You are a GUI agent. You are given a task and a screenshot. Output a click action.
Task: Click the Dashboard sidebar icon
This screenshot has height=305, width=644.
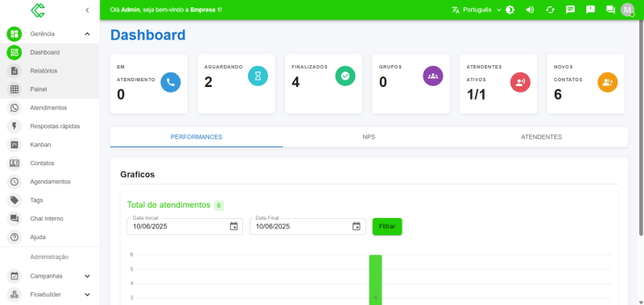pos(14,52)
